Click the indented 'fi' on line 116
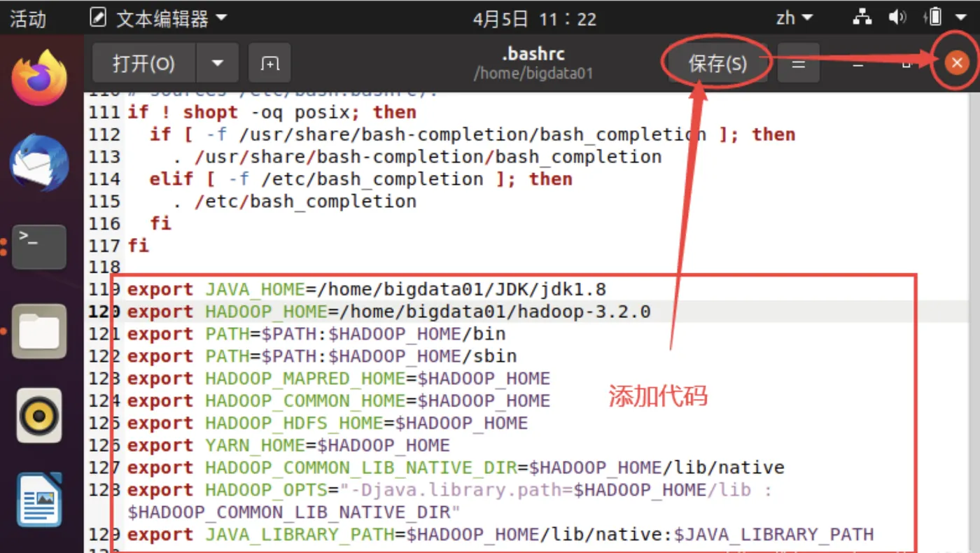The image size is (980, 553). click(160, 223)
